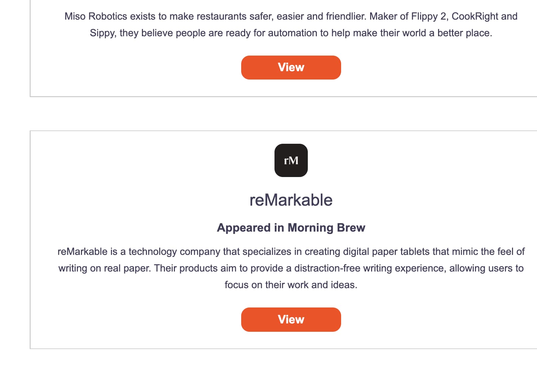Select the reMarkable company name heading
Image resolution: width=537 pixels, height=392 pixels.
pos(291,200)
